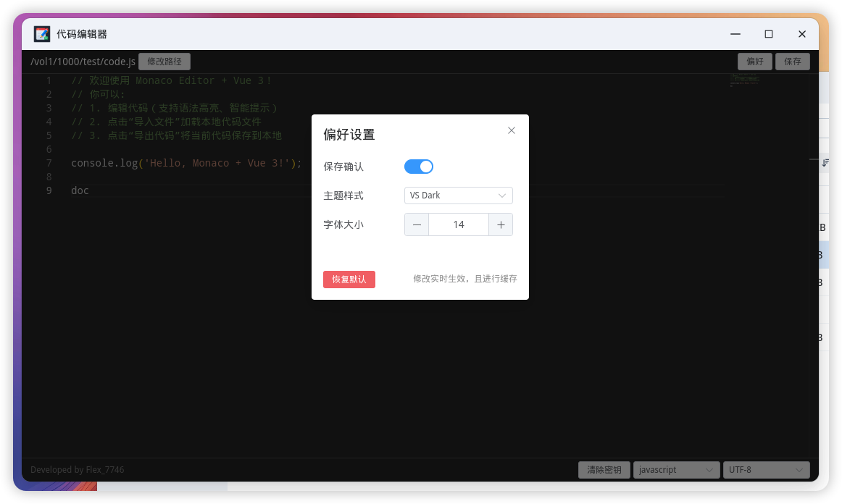Viewport: 842px width, 504px height.
Task: Click Developed by Flex_7746 footer text
Action: tap(78, 470)
